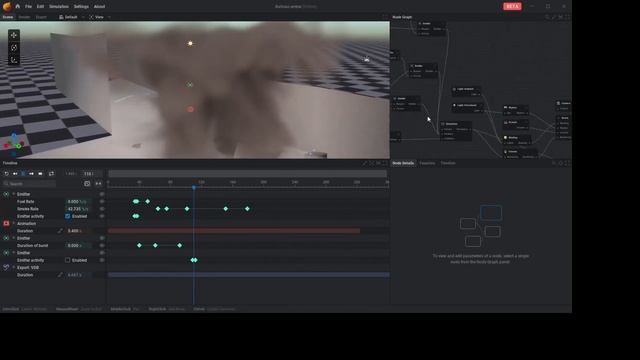Open the Settings menu
This screenshot has width=640, height=360.
[81, 7]
